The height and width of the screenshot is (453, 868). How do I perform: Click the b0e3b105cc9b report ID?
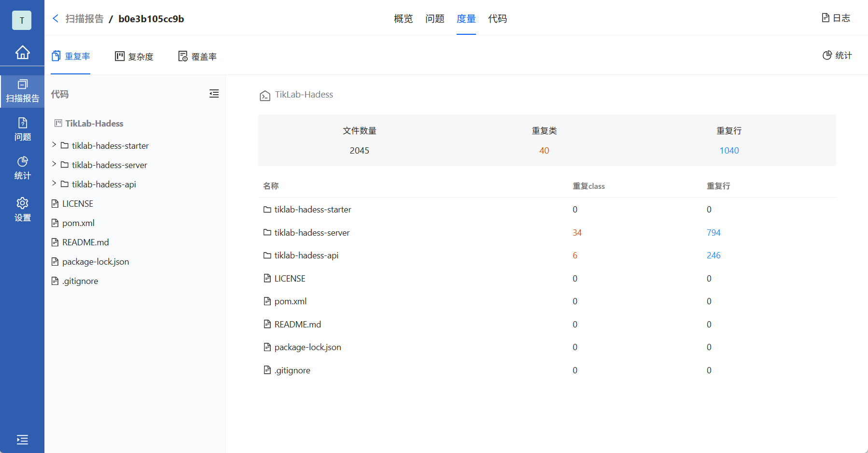(151, 18)
